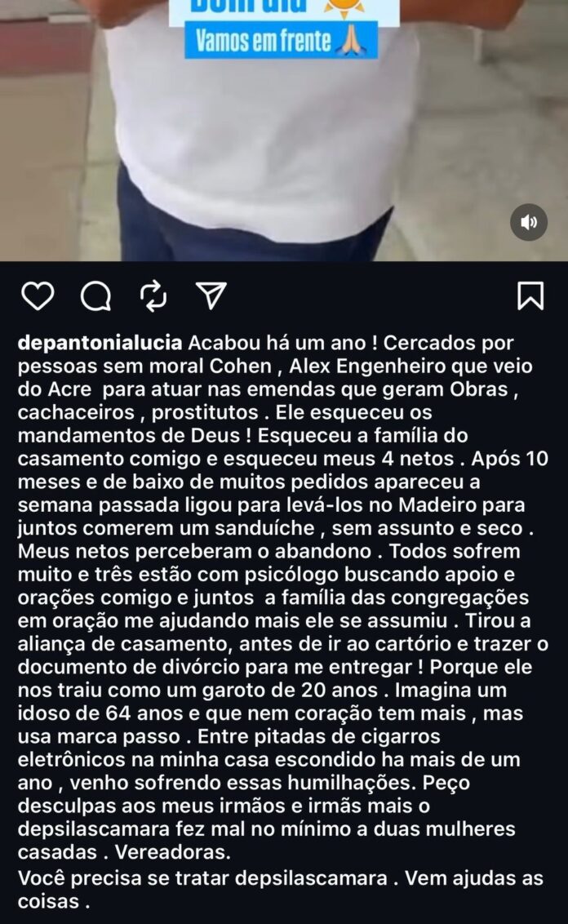Click the sun emoji on the top sticker

click(344, 6)
